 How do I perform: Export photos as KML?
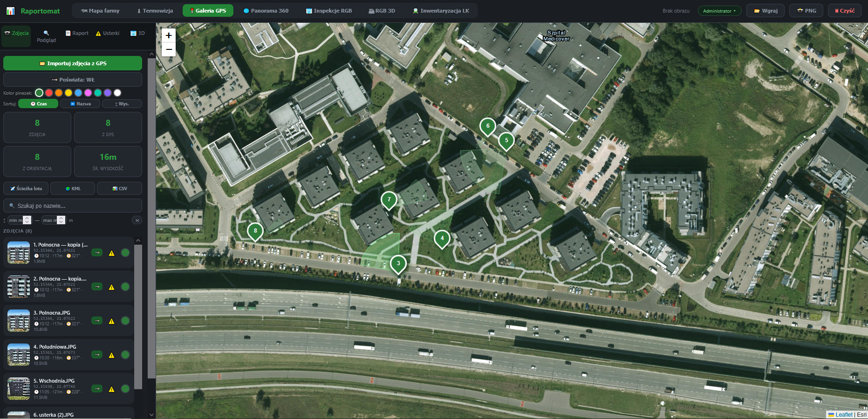pyautogui.click(x=73, y=189)
